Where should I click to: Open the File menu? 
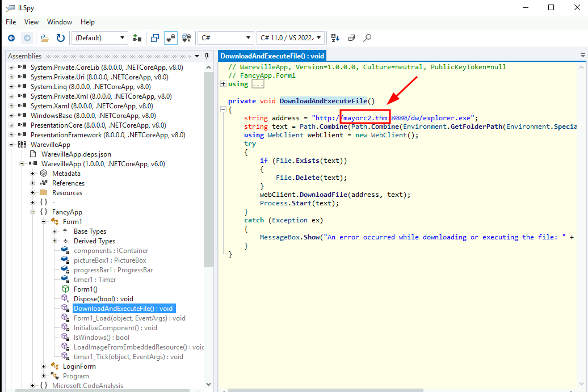11,22
